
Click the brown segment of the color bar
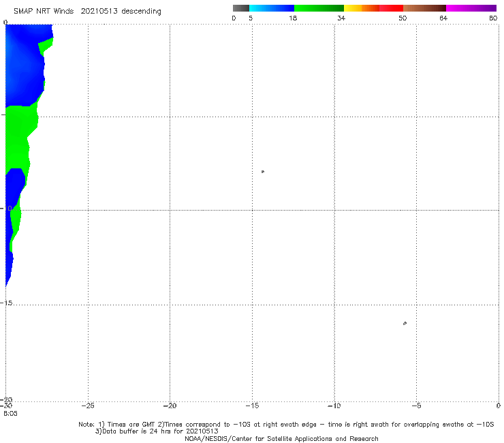coord(424,8)
